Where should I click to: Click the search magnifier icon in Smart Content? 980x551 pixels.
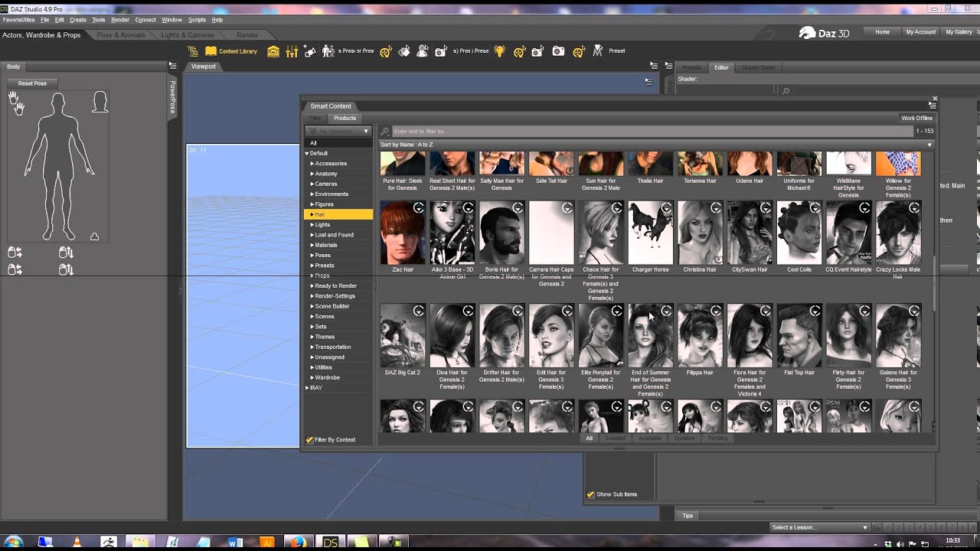[x=386, y=132]
